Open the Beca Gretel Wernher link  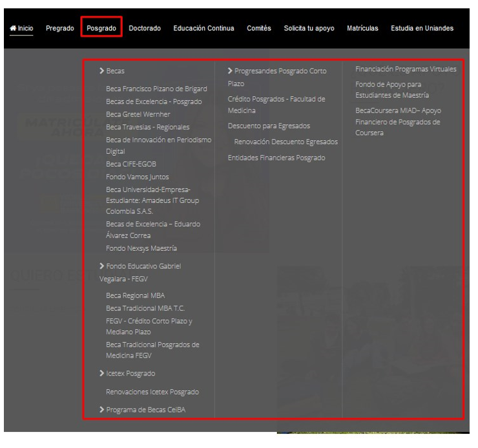138,114
